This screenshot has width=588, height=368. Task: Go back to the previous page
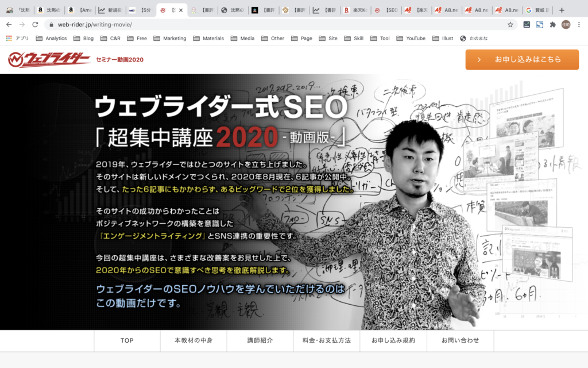(x=9, y=24)
